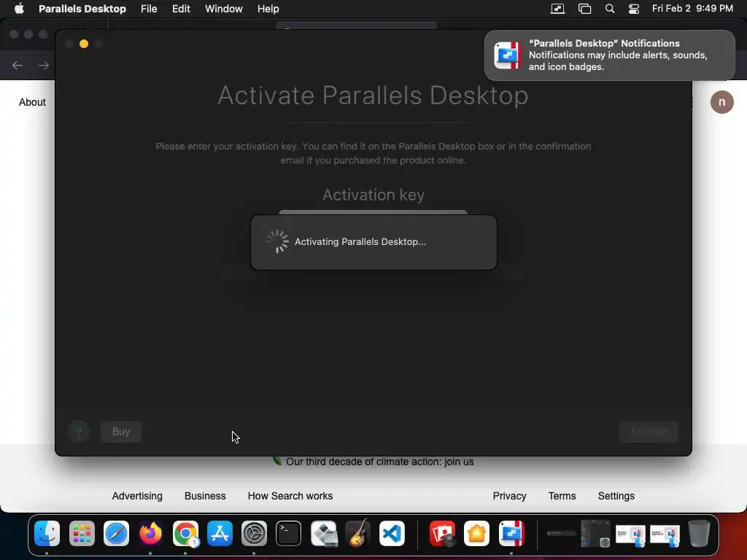Image resolution: width=747 pixels, height=560 pixels.
Task: Open Terminal from the Dock
Action: pos(289,533)
